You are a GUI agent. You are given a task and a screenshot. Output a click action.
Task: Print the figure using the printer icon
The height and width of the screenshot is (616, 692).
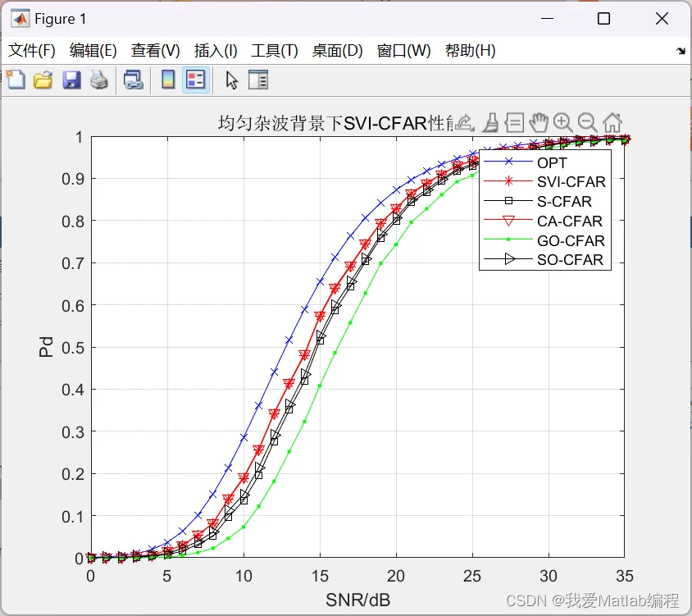pyautogui.click(x=99, y=80)
